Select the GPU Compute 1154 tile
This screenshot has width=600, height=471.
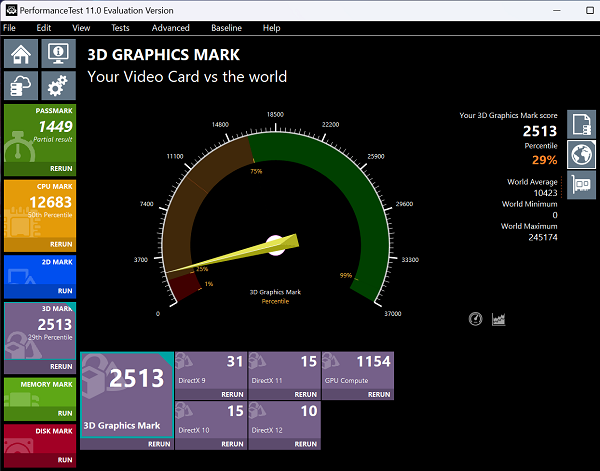[358, 370]
